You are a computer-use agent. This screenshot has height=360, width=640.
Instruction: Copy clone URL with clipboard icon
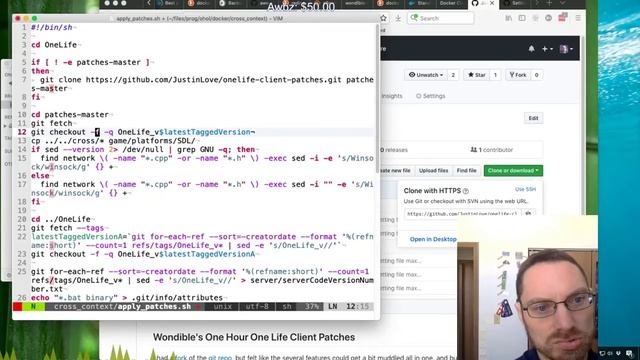pos(528,213)
